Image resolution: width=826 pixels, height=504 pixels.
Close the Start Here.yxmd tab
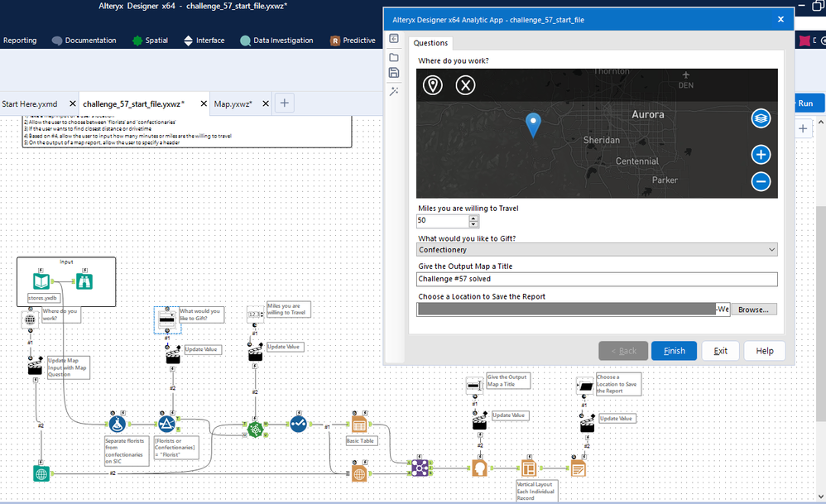[73, 103]
